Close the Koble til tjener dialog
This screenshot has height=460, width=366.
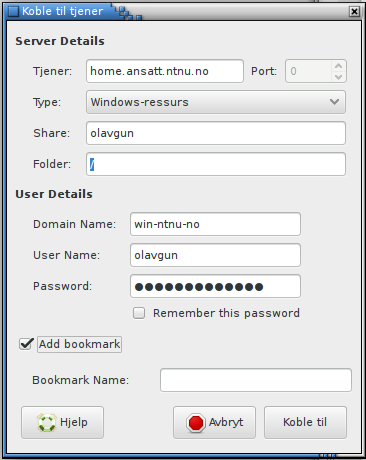click(x=354, y=12)
